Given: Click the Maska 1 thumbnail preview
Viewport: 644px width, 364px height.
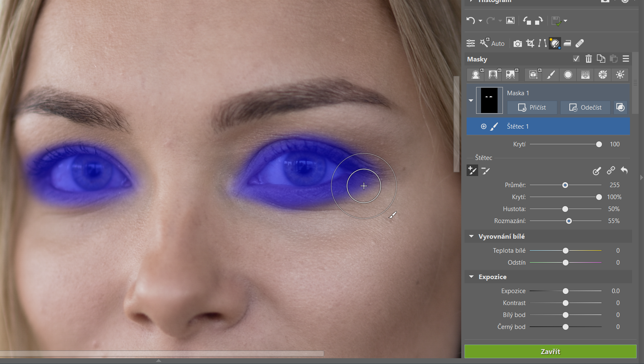Looking at the screenshot, I should click(x=489, y=100).
